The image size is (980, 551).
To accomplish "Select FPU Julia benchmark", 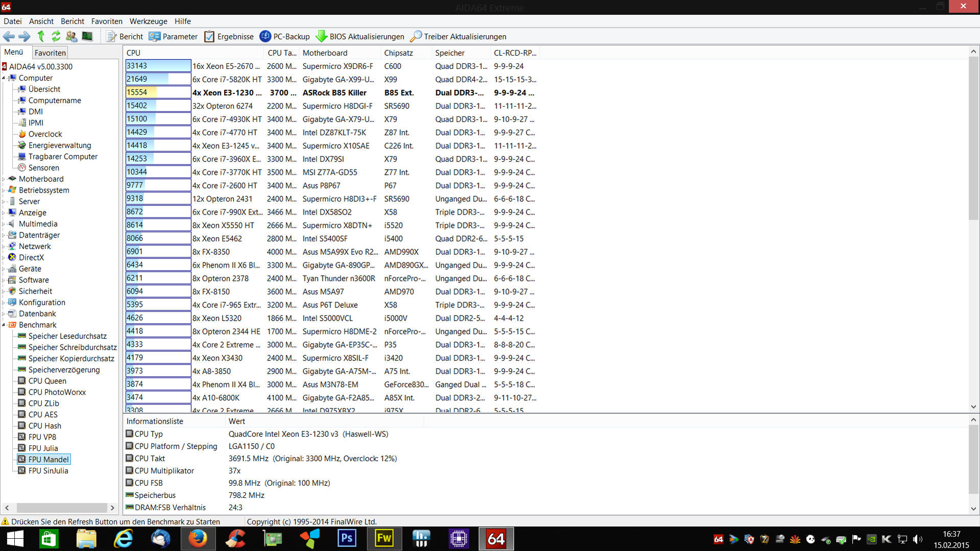I will click(43, 448).
